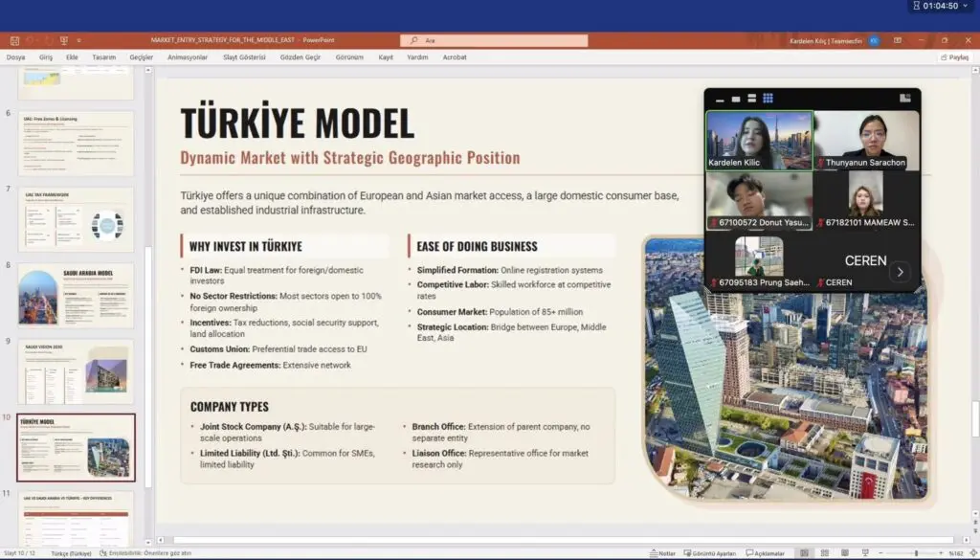Expand the quick access toolbar customize arrow
The width and height of the screenshot is (980, 560).
pyautogui.click(x=78, y=41)
